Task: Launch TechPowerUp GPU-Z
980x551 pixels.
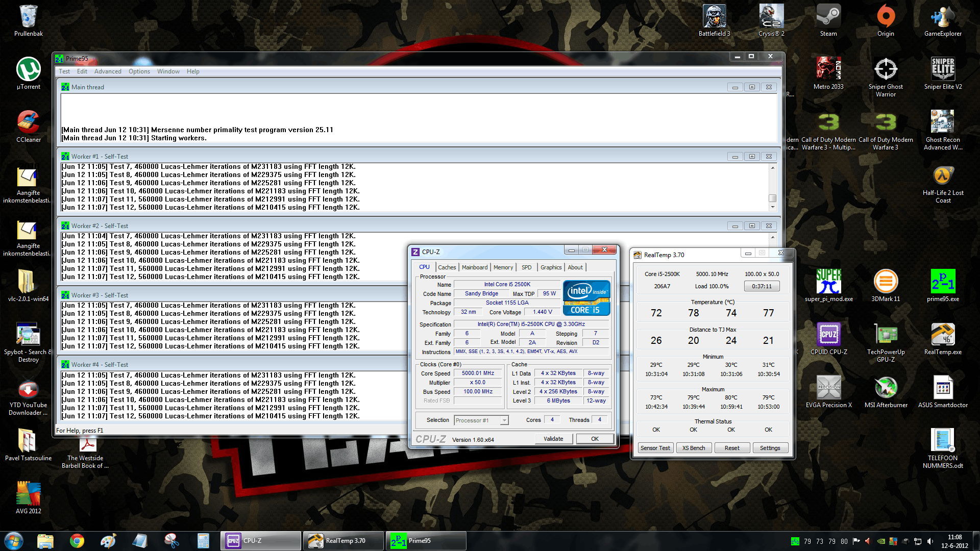Action: click(x=886, y=342)
